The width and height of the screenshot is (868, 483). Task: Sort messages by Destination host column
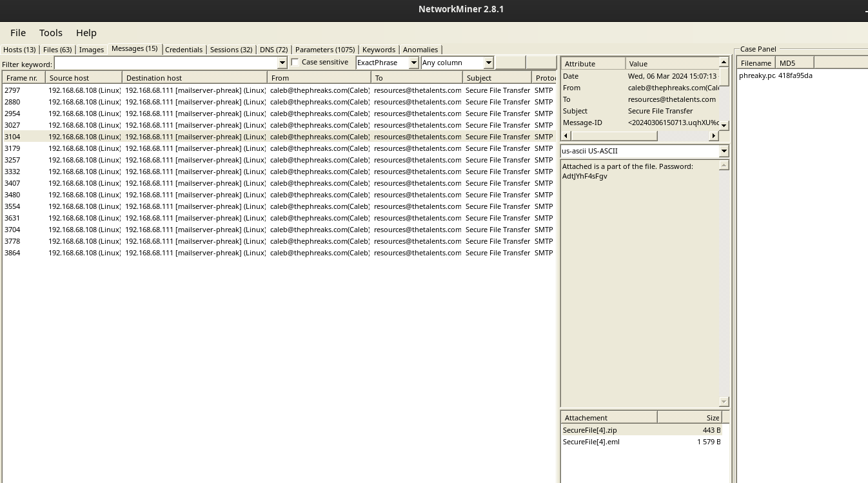[x=195, y=78]
